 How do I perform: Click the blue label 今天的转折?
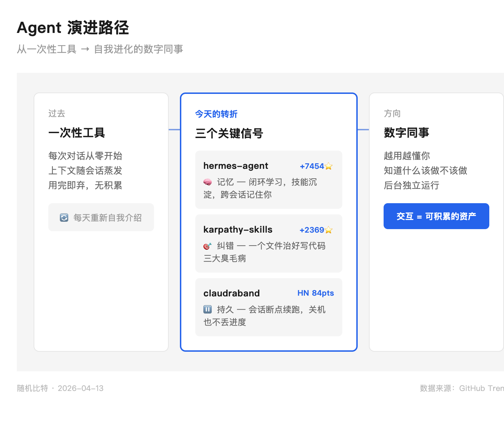tap(216, 114)
